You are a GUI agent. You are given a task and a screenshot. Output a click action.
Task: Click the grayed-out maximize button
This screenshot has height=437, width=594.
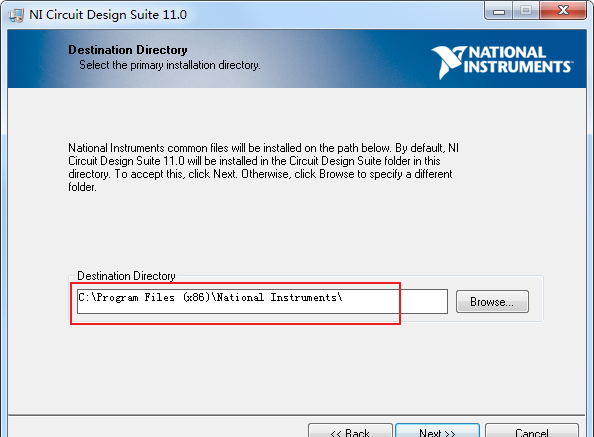526,11
